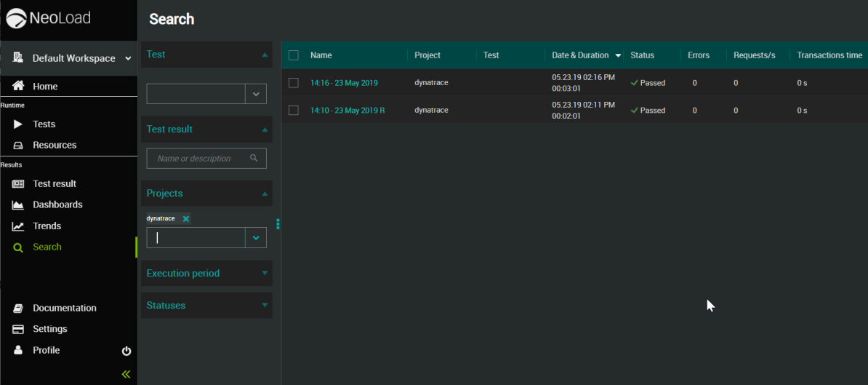Click the Dashboards icon in sidebar
Image resolution: width=868 pixels, height=385 pixels.
tap(18, 205)
